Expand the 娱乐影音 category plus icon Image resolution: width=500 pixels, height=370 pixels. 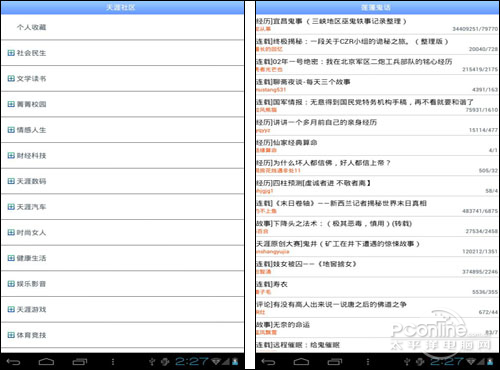point(11,284)
